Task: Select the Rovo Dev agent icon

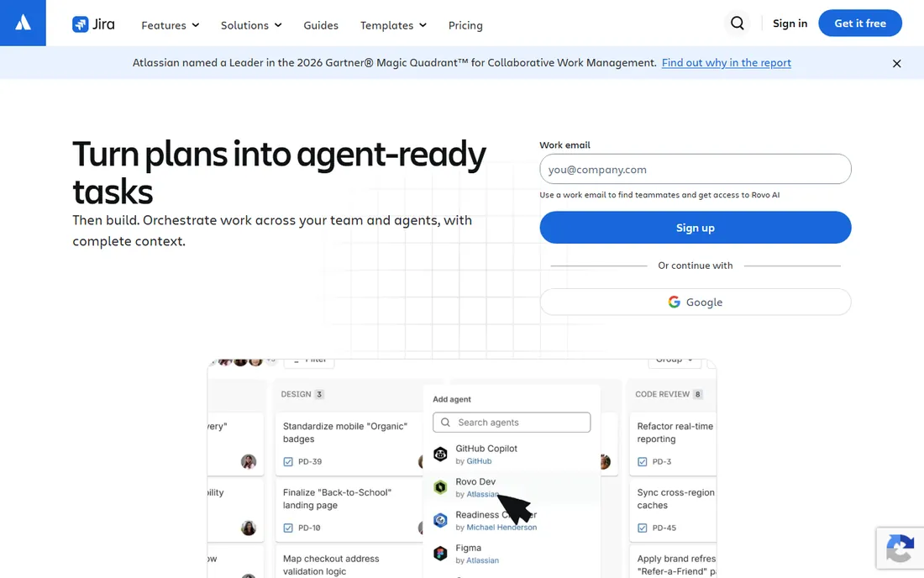Action: (x=440, y=487)
